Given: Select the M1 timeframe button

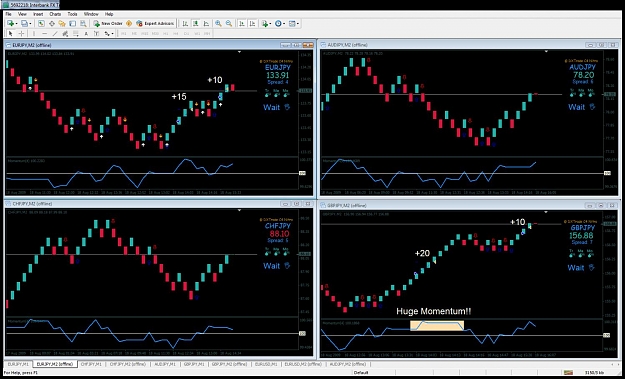Looking at the screenshot, I should pos(124,33).
